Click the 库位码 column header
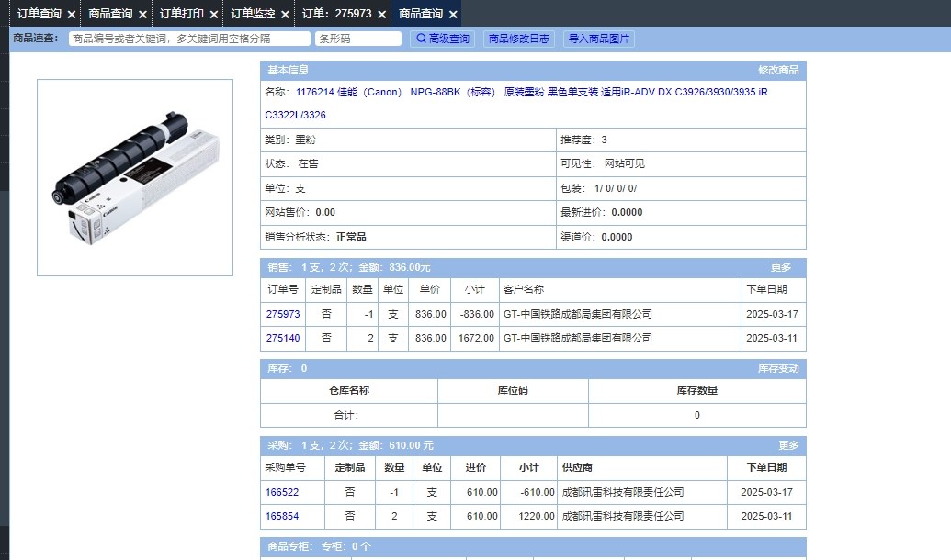Viewport: 951px width, 560px height. 513,391
